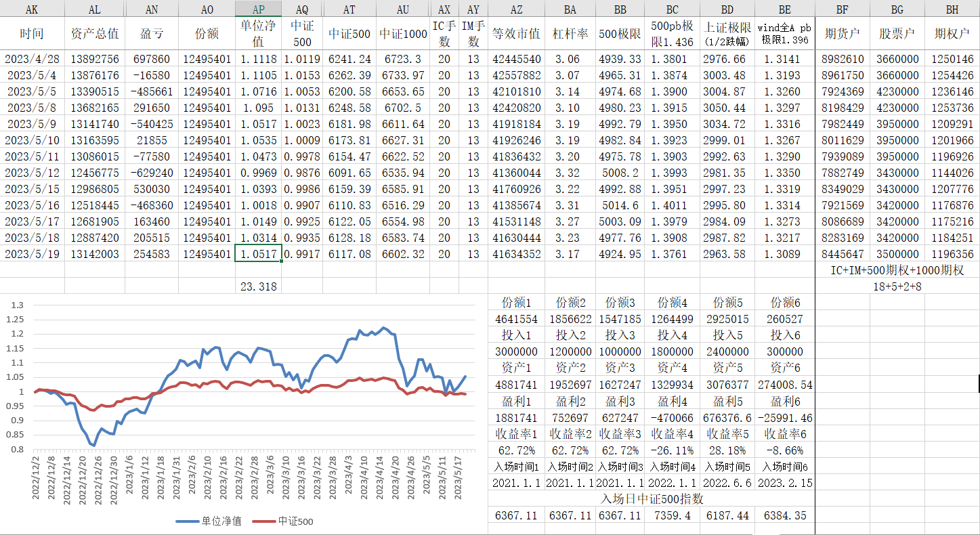Click the red 中证500 legend entry

283,521
